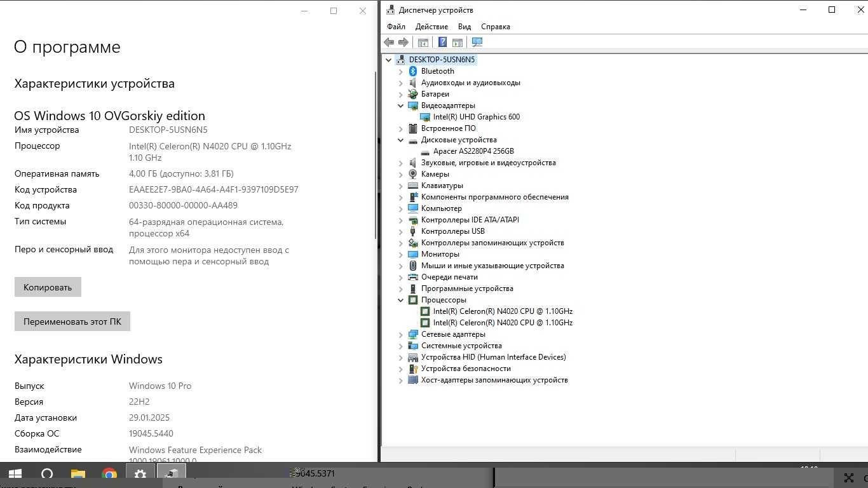Screen dimensions: 868x488
Task: Toggle the console tree pane toolbar icon
Action: [423, 42]
